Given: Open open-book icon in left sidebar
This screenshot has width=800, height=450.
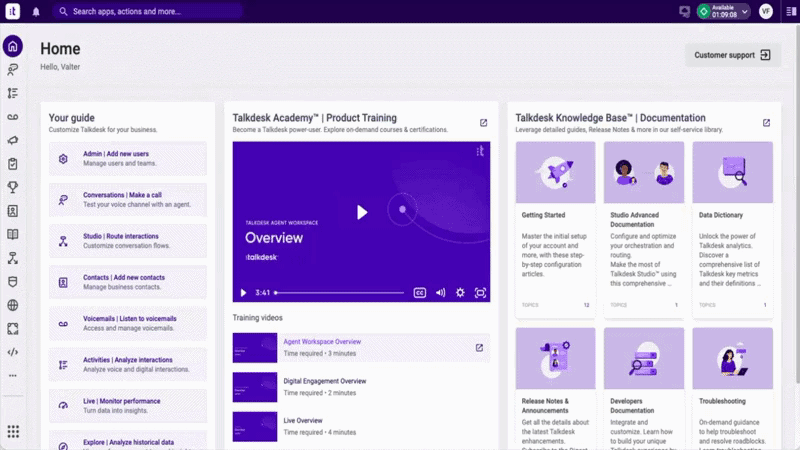Looking at the screenshot, I should [13, 234].
